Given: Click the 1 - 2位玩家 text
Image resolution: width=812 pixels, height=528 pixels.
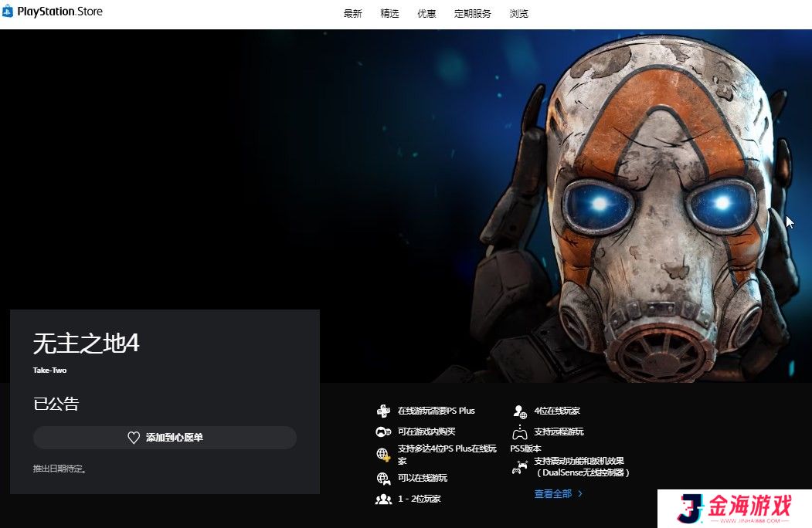Looking at the screenshot, I should pos(420,499).
